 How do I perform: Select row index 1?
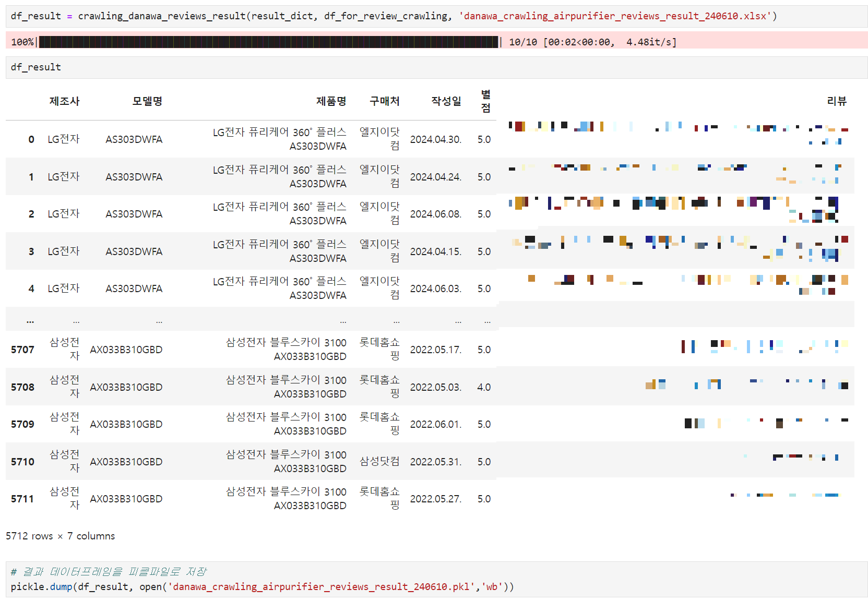click(31, 177)
